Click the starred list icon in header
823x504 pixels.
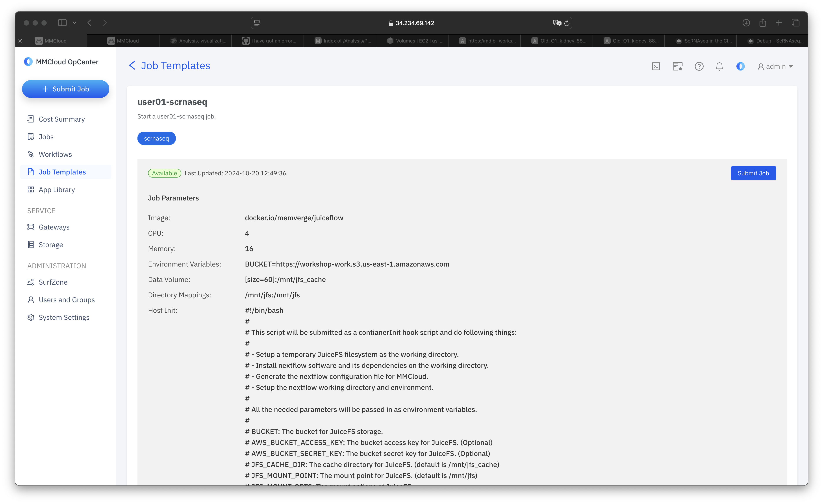[x=677, y=67]
